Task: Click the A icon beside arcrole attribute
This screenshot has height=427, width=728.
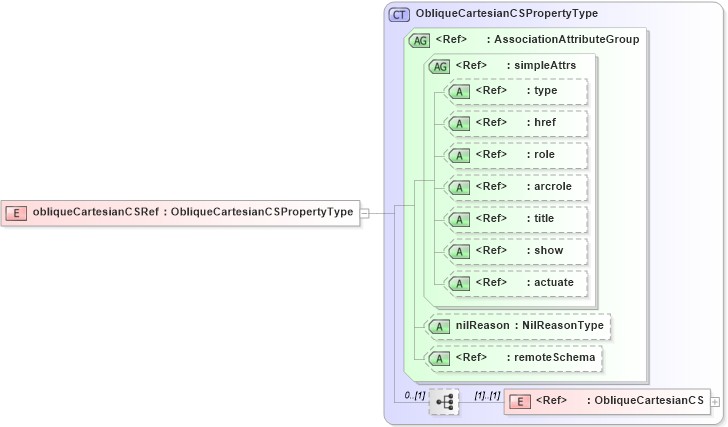Action: 459,188
